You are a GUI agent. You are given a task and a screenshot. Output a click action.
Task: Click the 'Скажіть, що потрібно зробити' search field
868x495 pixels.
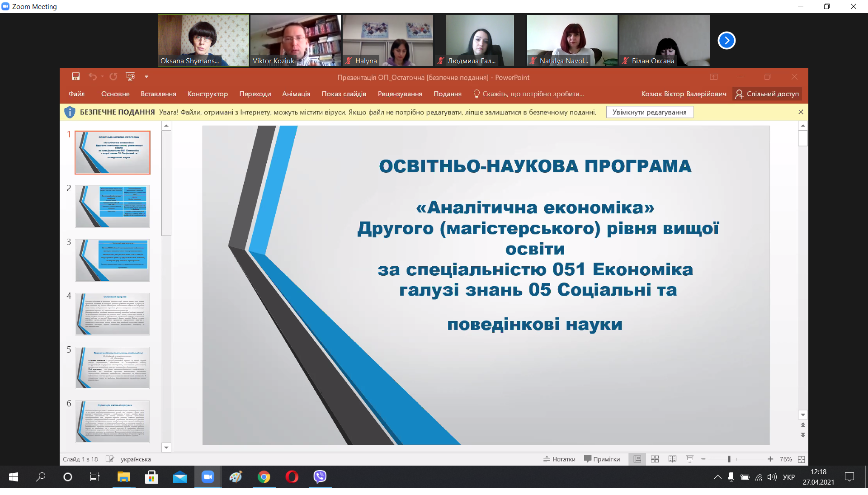(529, 94)
